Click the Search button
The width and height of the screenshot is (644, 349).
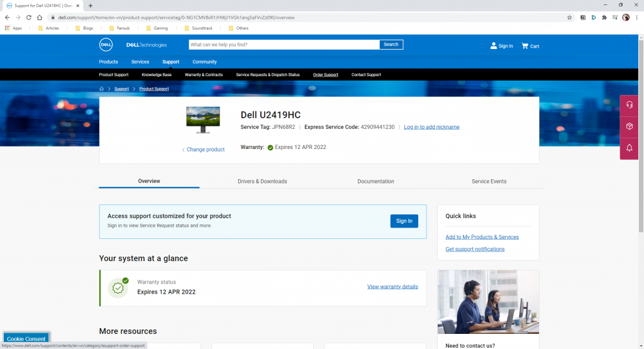point(391,45)
